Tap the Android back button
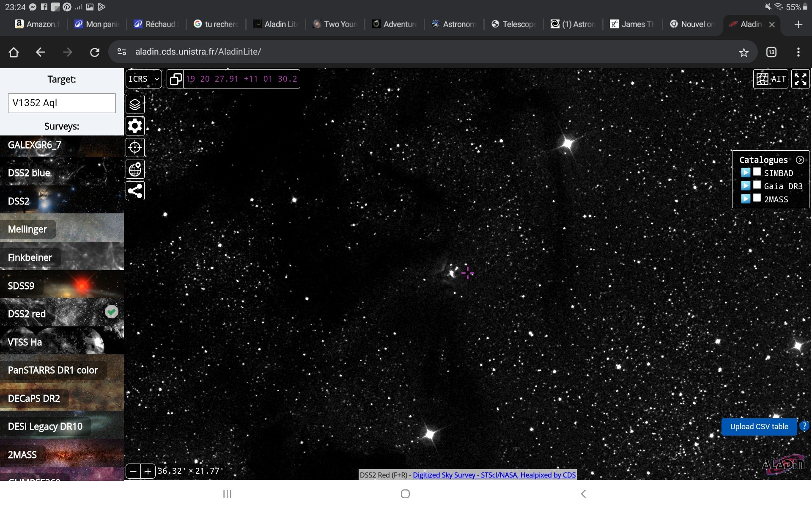Viewport: 812px width, 508px height. 583,494
